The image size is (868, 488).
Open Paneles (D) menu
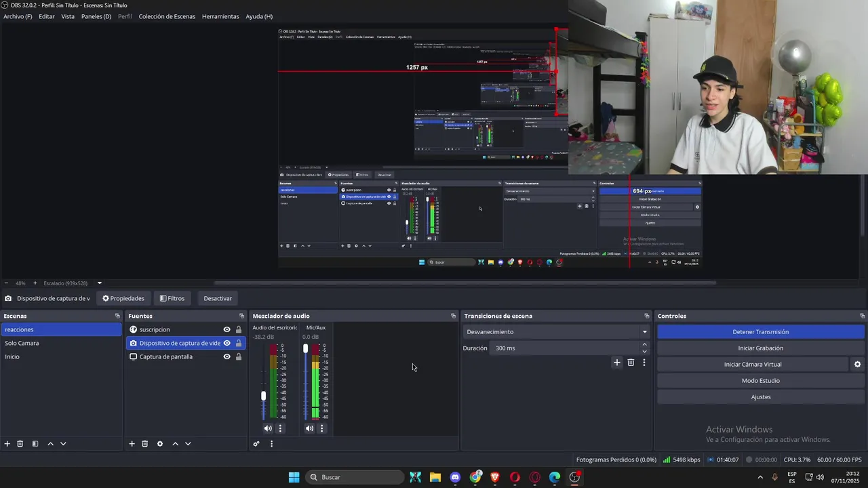[96, 16]
